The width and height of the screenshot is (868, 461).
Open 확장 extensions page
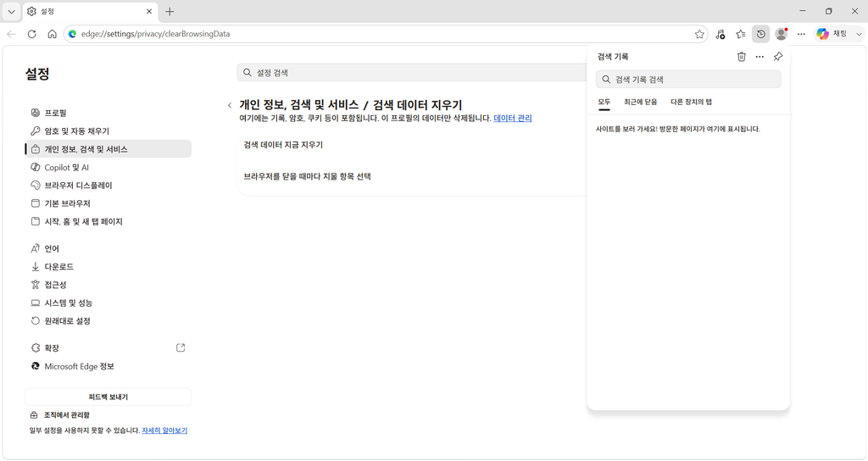pyautogui.click(x=108, y=348)
